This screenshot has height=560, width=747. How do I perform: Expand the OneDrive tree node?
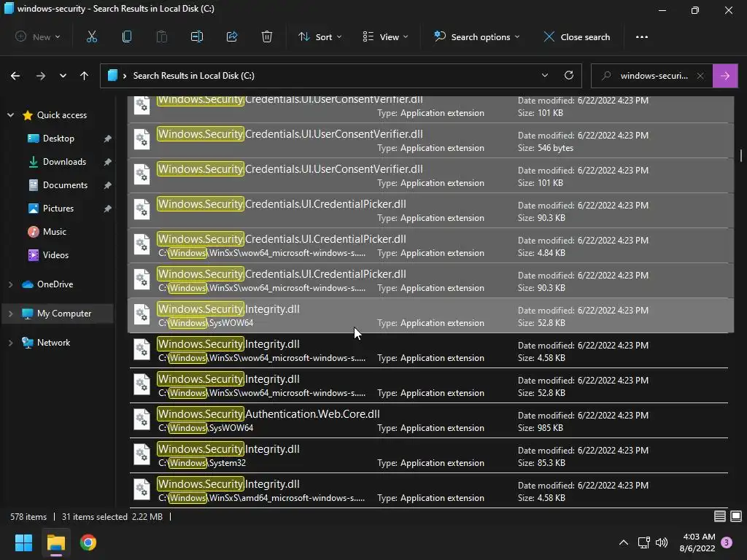(x=10, y=284)
